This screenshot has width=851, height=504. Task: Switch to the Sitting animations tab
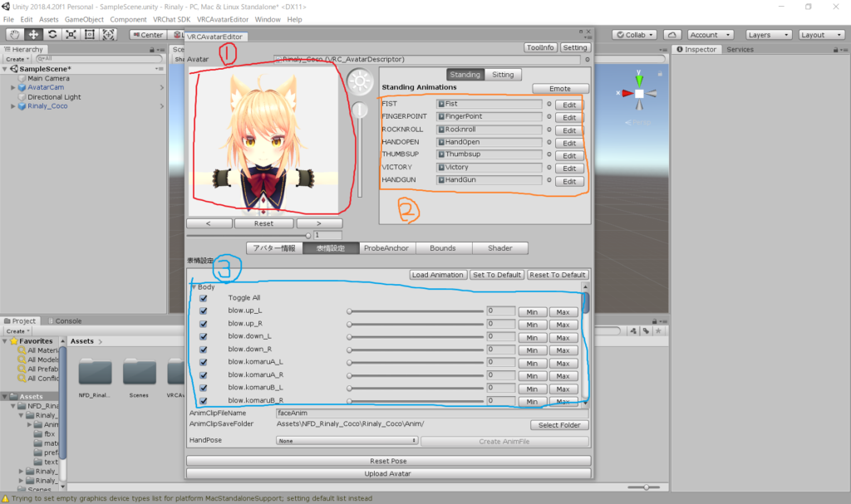click(x=503, y=75)
